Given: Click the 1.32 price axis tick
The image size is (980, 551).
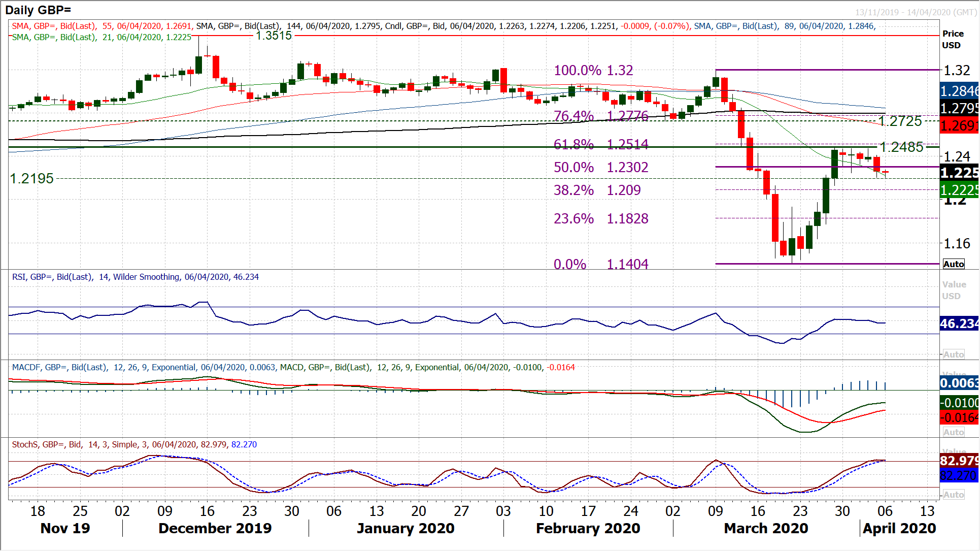Looking at the screenshot, I should point(957,70).
